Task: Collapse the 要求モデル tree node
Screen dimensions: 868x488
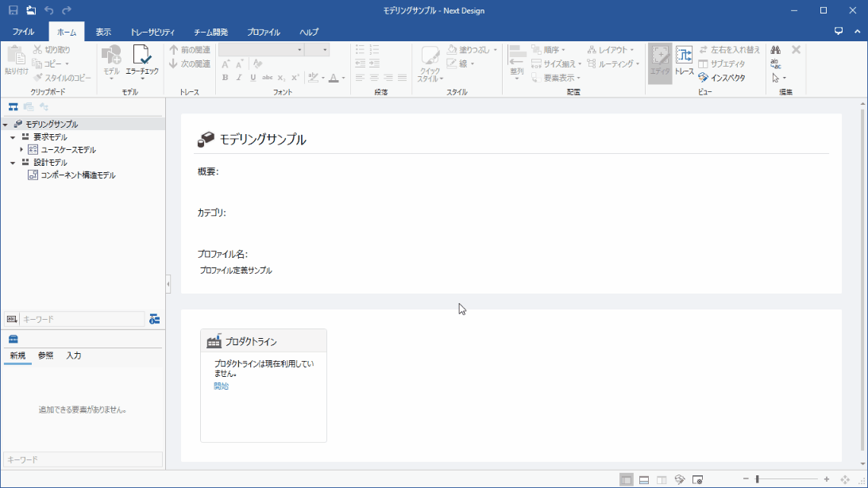Action: click(x=14, y=137)
